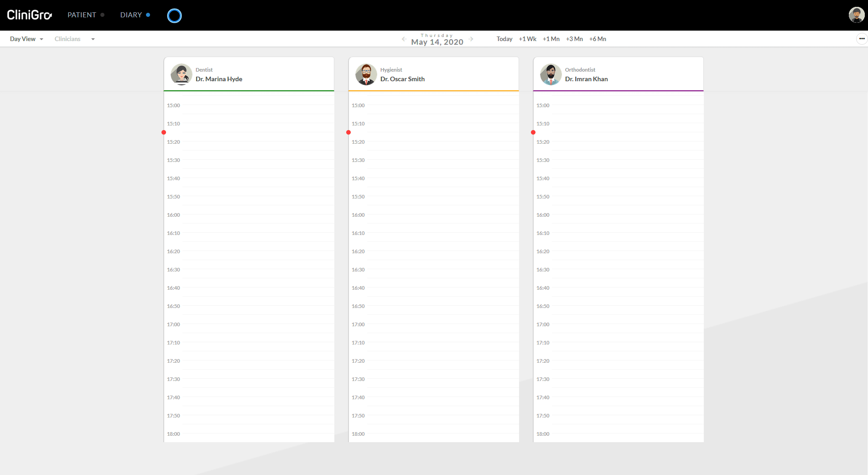Click current time marker in Oscar Smith column
The image size is (868, 475).
[348, 132]
